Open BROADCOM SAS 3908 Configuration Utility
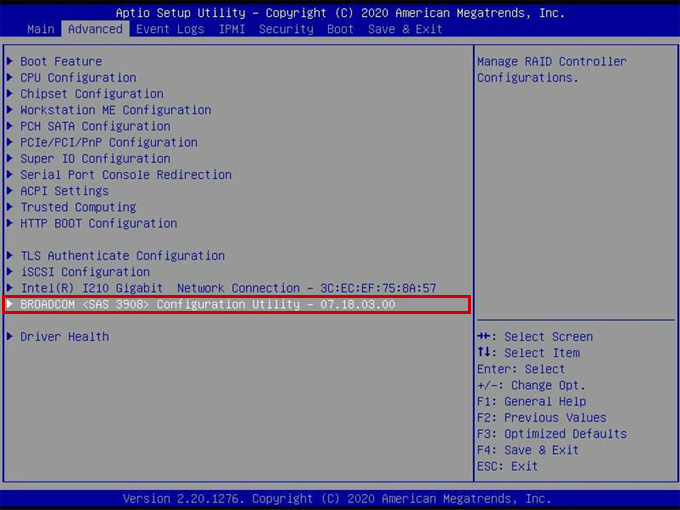Screen dimensions: 680x510 [207, 304]
